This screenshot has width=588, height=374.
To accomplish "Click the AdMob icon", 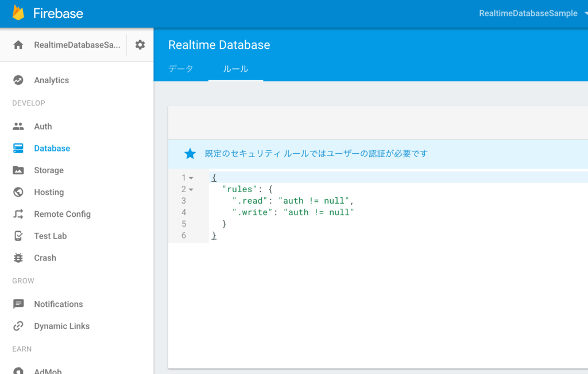I will tap(18, 371).
